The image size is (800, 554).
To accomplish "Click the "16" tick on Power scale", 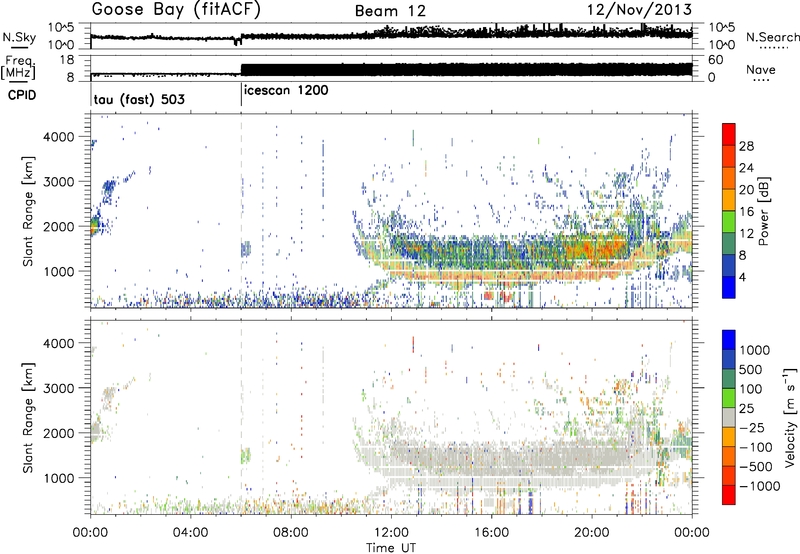I will tap(746, 212).
